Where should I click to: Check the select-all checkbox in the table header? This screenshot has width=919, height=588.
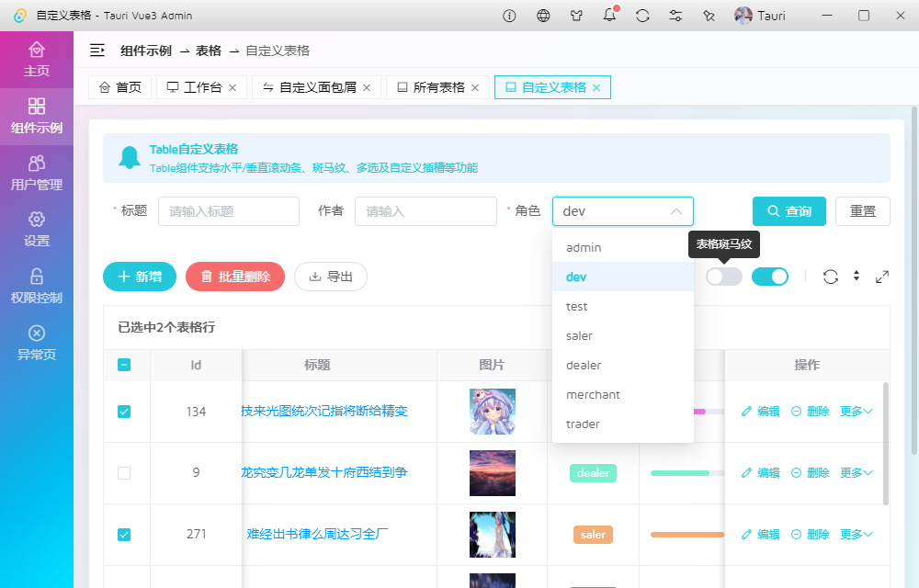124,365
